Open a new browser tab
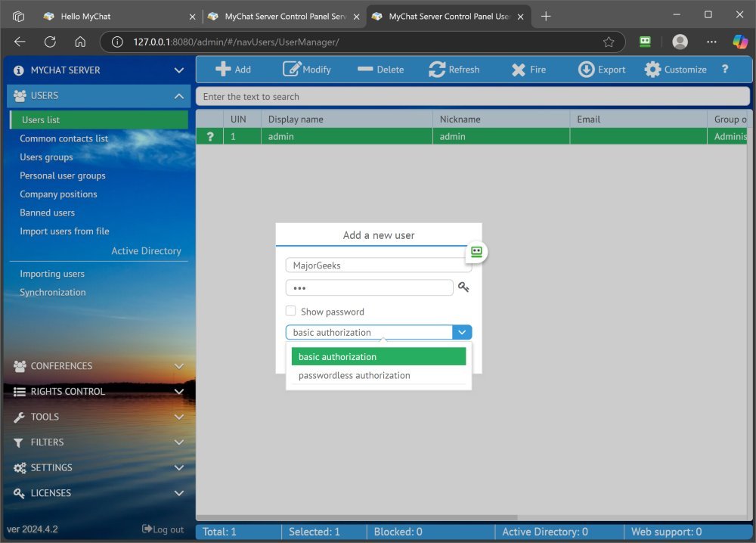 click(546, 17)
